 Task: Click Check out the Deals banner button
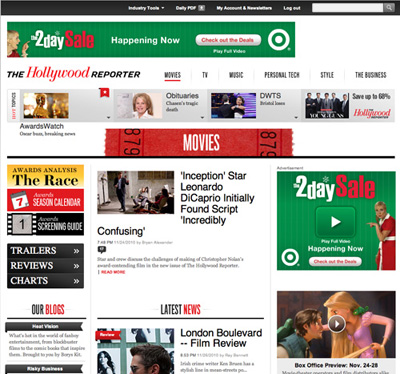(x=228, y=40)
